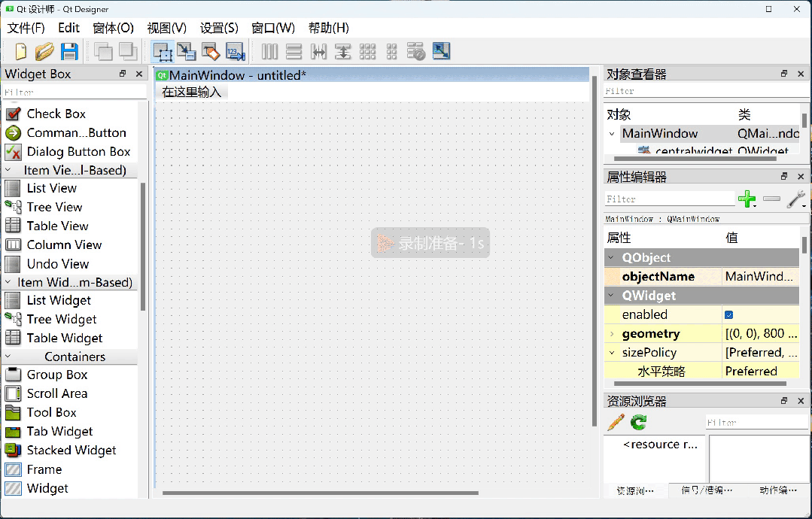This screenshot has height=519, width=812.
Task: Switch to the 资源浏览器 bottom tab
Action: [635, 490]
